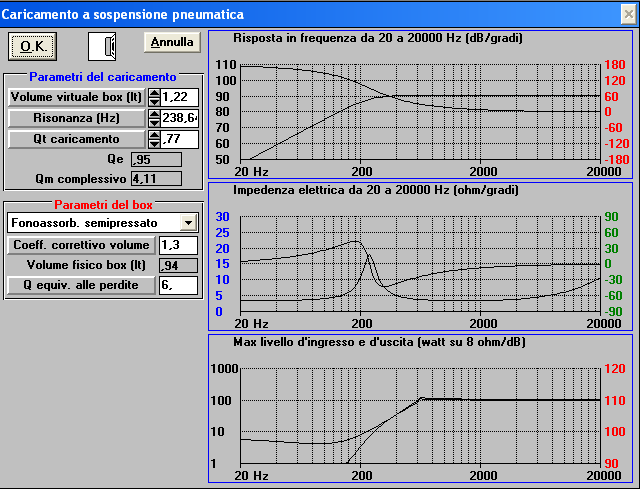Click the Qt caricamento button
The image size is (640, 489).
click(76, 139)
